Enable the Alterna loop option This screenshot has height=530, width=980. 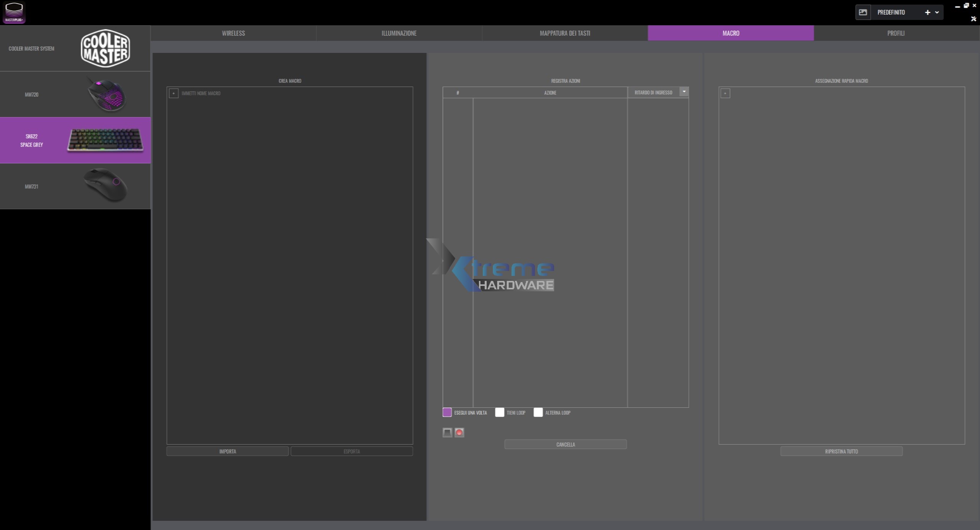point(538,412)
